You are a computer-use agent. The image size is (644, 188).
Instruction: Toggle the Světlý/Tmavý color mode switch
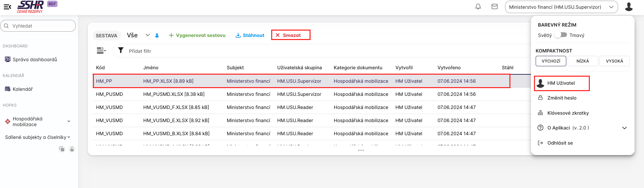(561, 35)
